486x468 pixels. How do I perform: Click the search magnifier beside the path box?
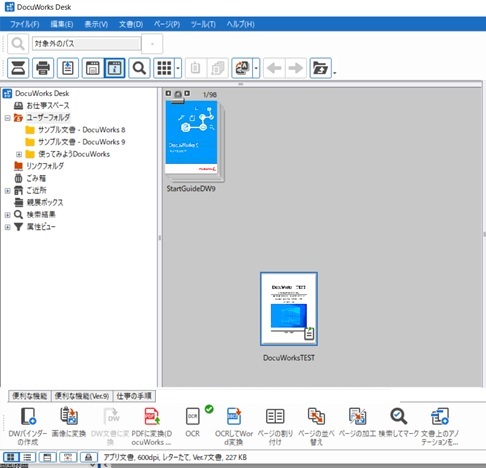[x=18, y=43]
